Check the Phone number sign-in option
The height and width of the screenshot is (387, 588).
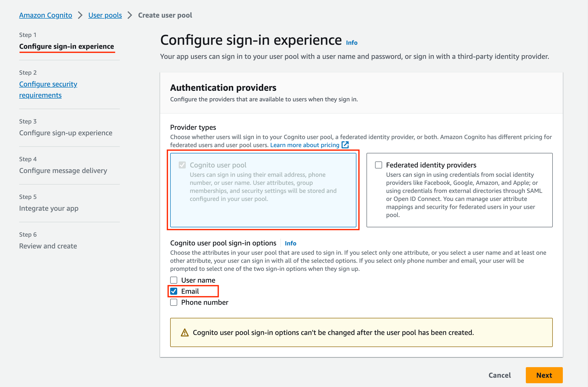[174, 302]
